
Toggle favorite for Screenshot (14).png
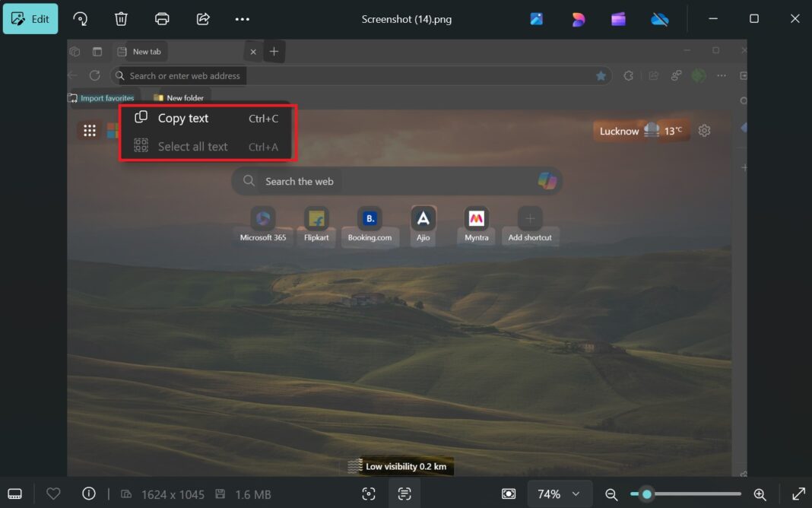(53, 494)
